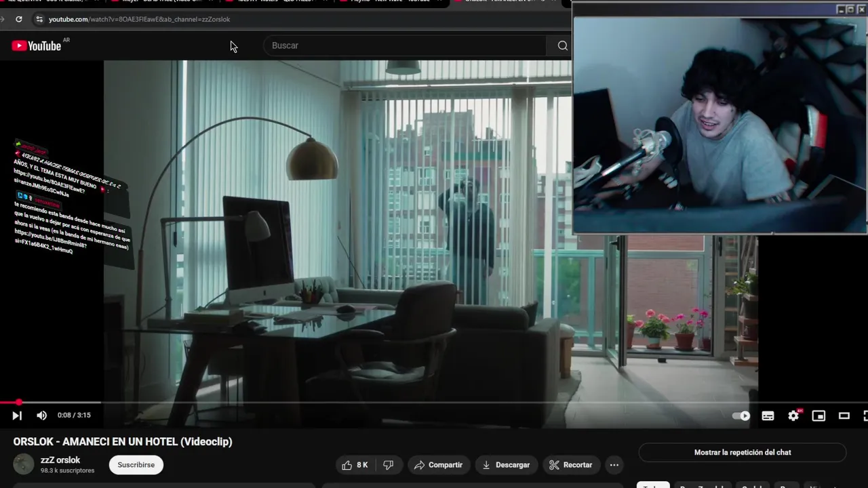Toggle subtitles with the captions icon

[768, 416]
